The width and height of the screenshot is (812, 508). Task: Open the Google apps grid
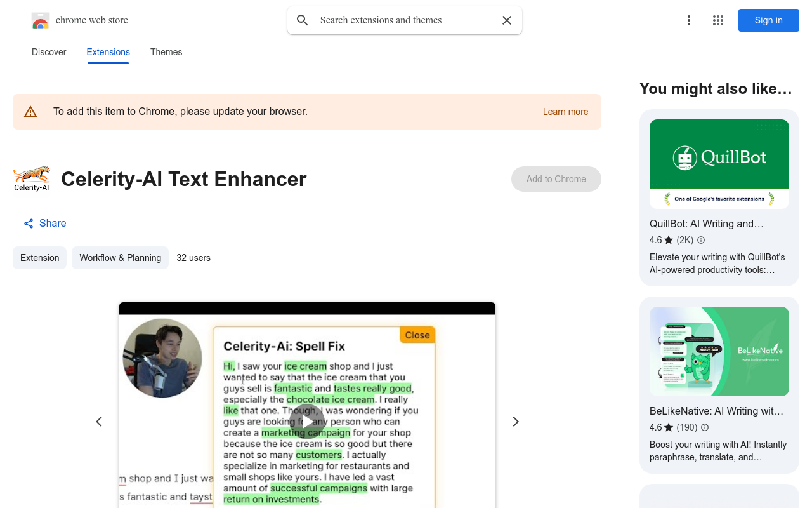[718, 20]
